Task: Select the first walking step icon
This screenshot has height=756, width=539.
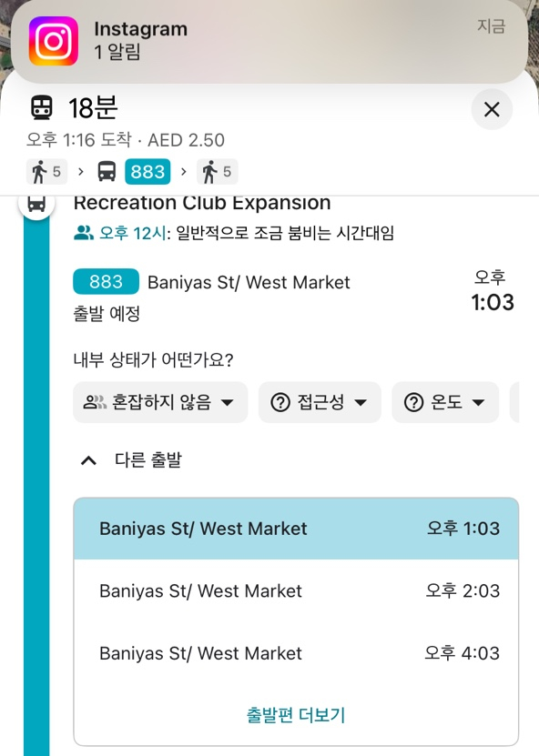Action: (x=46, y=172)
